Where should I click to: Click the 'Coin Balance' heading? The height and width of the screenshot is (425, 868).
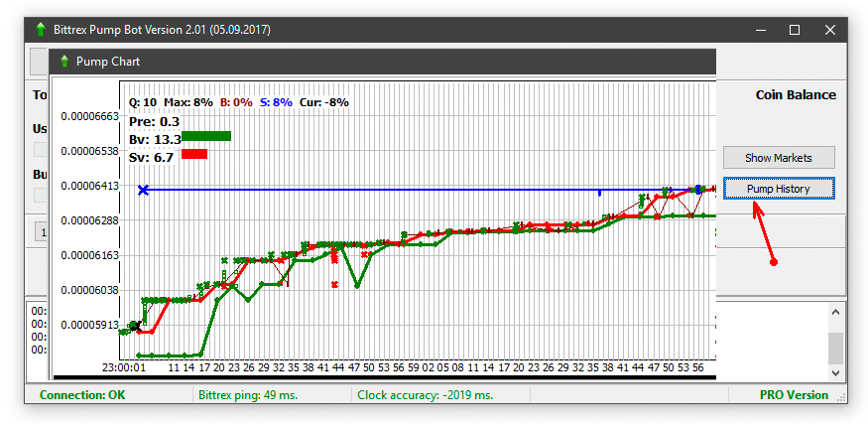point(796,95)
